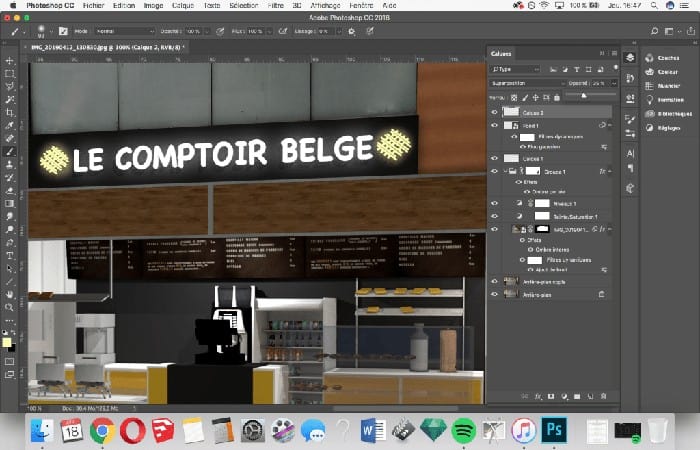This screenshot has width=700, height=450.
Task: Open the Edition menu
Action: click(124, 5)
